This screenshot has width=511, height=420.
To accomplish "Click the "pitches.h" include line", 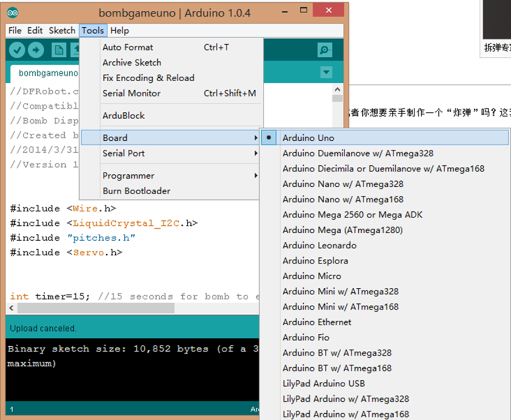I will click(73, 238).
